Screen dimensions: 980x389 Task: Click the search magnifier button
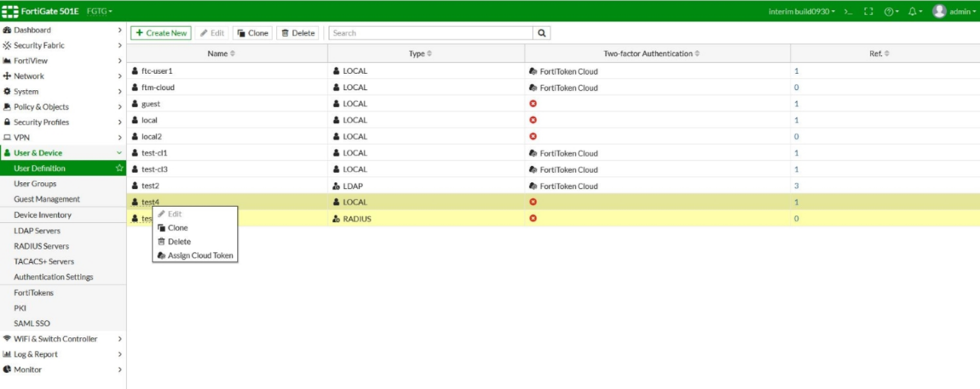[542, 32]
